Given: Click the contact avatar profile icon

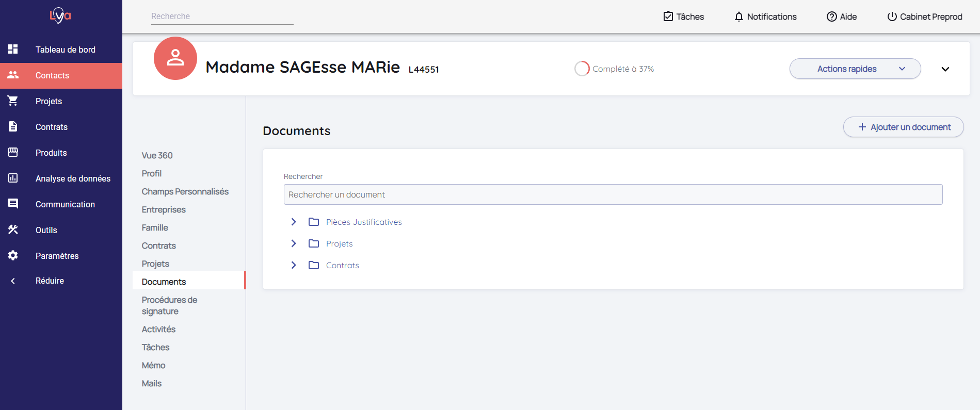Looking at the screenshot, I should pos(175,58).
